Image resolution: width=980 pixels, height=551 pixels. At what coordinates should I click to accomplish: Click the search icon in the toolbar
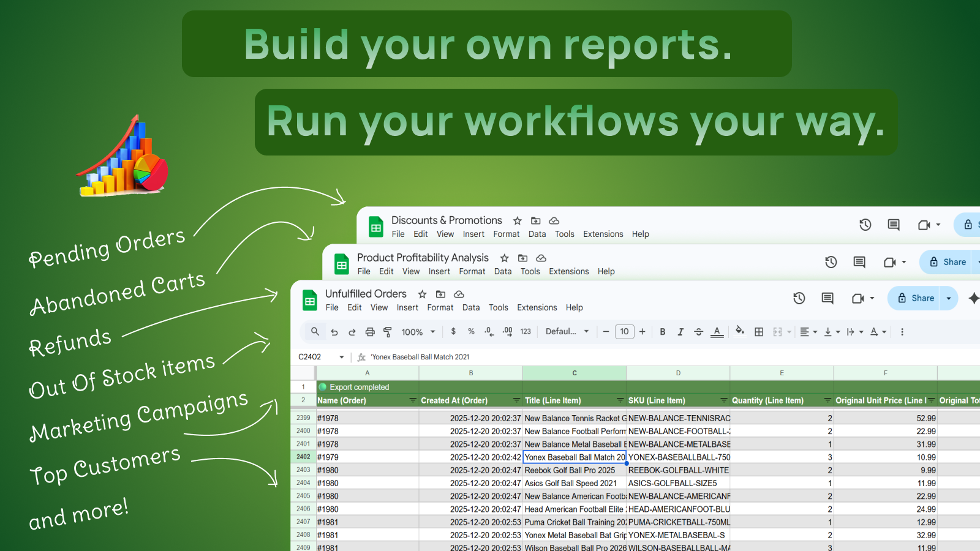tap(314, 331)
